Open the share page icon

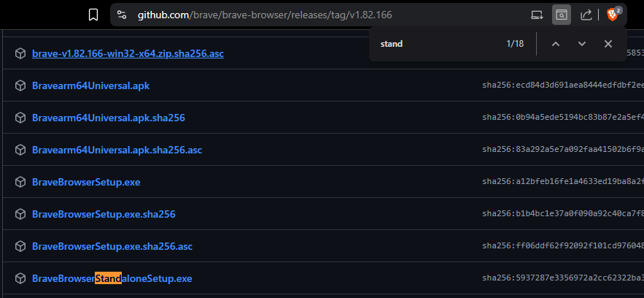586,15
